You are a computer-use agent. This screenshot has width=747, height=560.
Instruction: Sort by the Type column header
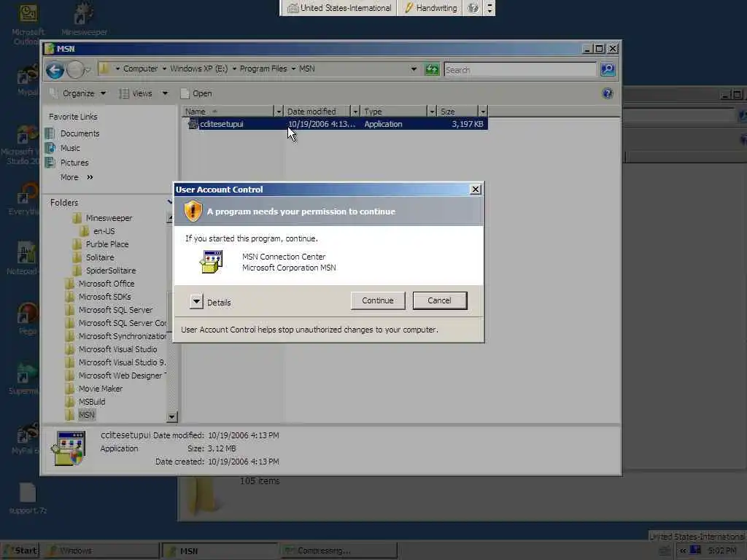(393, 112)
